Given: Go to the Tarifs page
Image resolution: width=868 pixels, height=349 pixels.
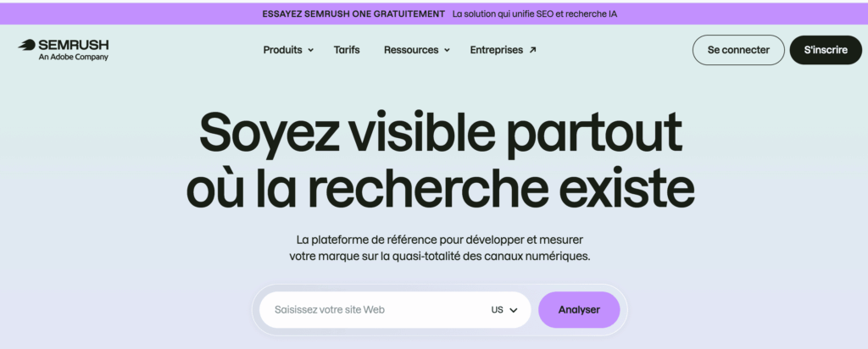Looking at the screenshot, I should pos(347,50).
